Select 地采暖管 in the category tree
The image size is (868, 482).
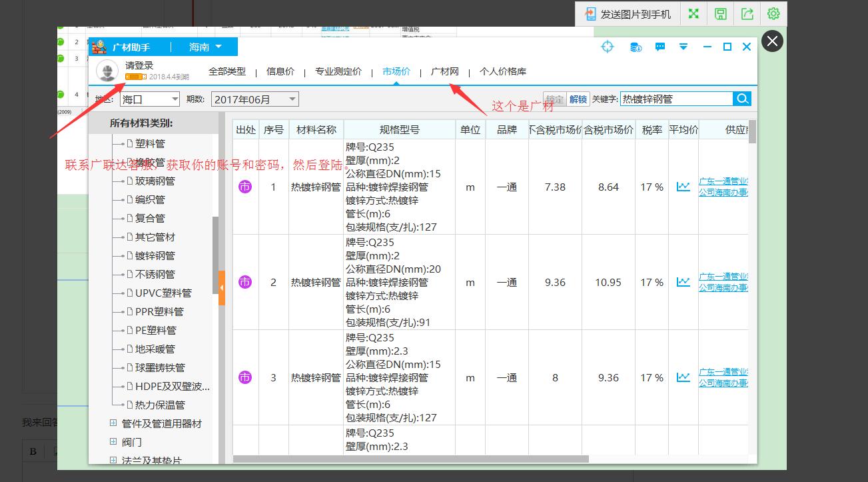pyautogui.click(x=155, y=349)
